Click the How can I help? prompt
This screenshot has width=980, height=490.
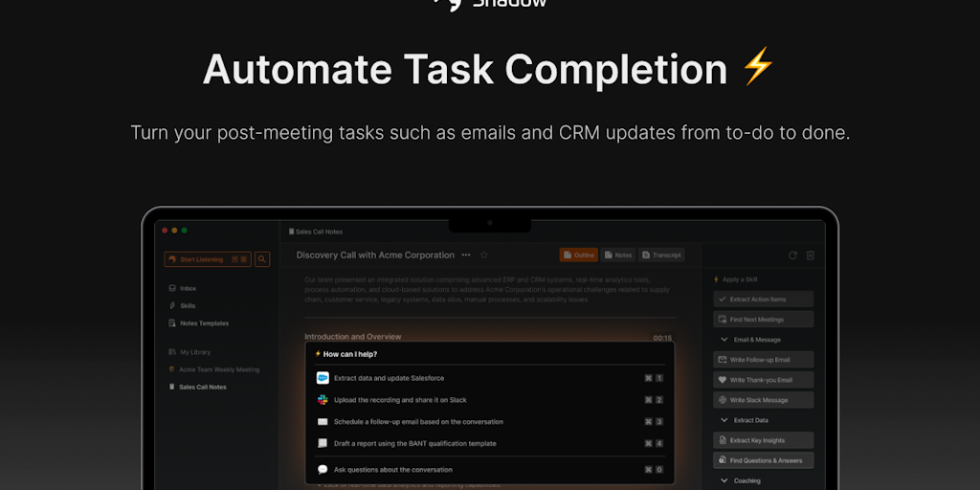pyautogui.click(x=350, y=354)
